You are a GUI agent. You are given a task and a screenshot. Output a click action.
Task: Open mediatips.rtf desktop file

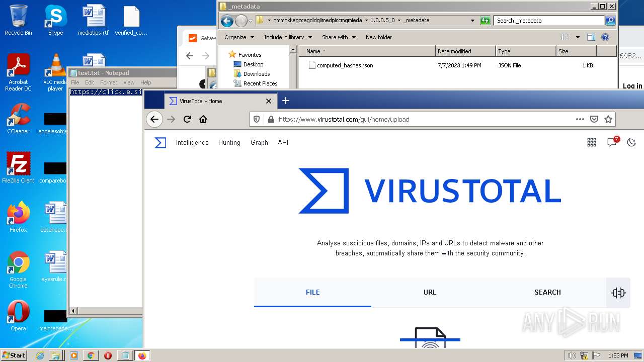click(x=93, y=20)
